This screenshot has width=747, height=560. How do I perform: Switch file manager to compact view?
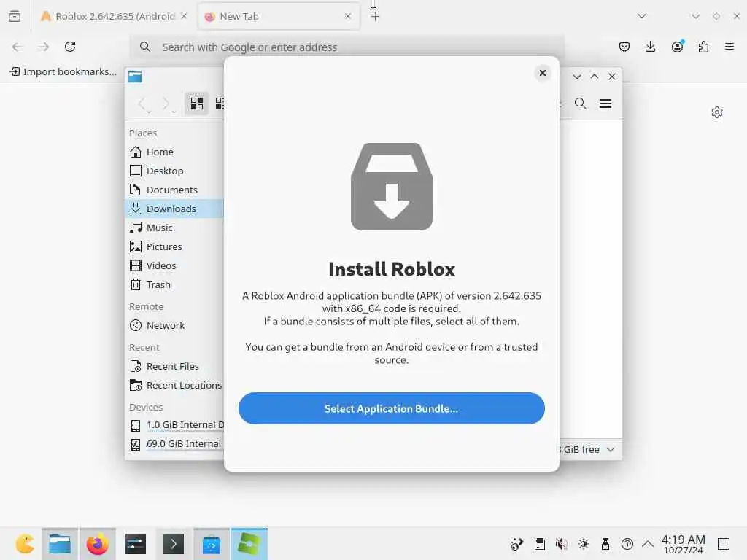219,104
